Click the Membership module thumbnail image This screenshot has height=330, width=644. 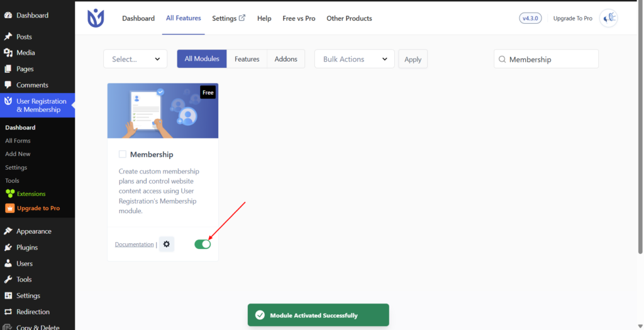click(x=163, y=111)
